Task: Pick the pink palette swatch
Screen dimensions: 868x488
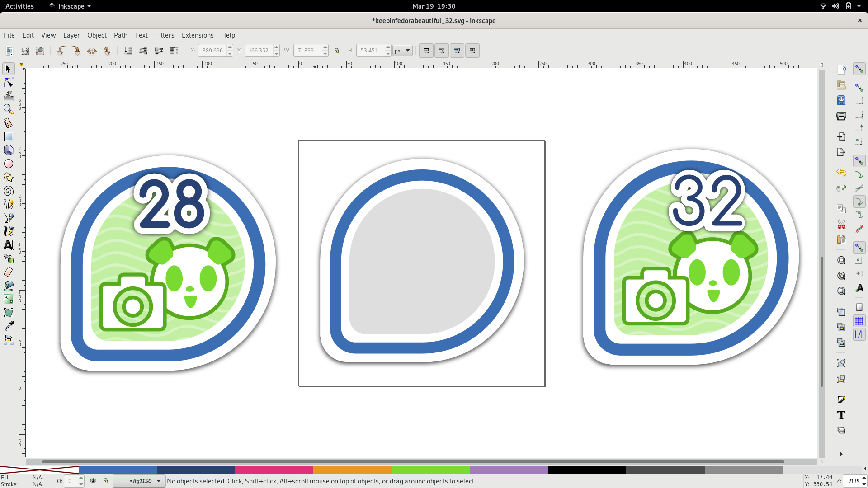Action: pyautogui.click(x=274, y=470)
